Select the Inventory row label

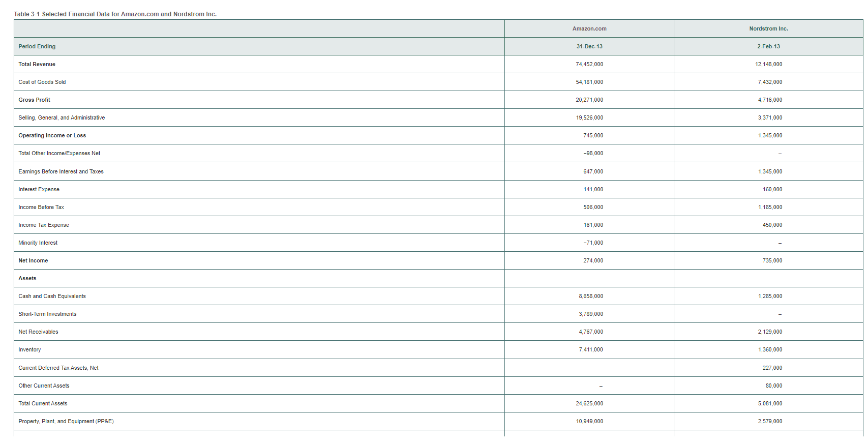[x=29, y=349]
